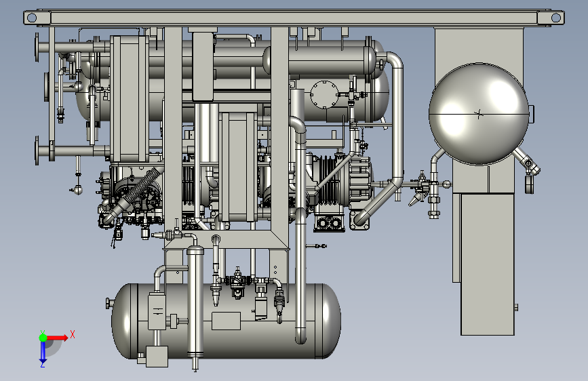Select the upper-left plate heat exchanger block

pyautogui.click(x=129, y=99)
